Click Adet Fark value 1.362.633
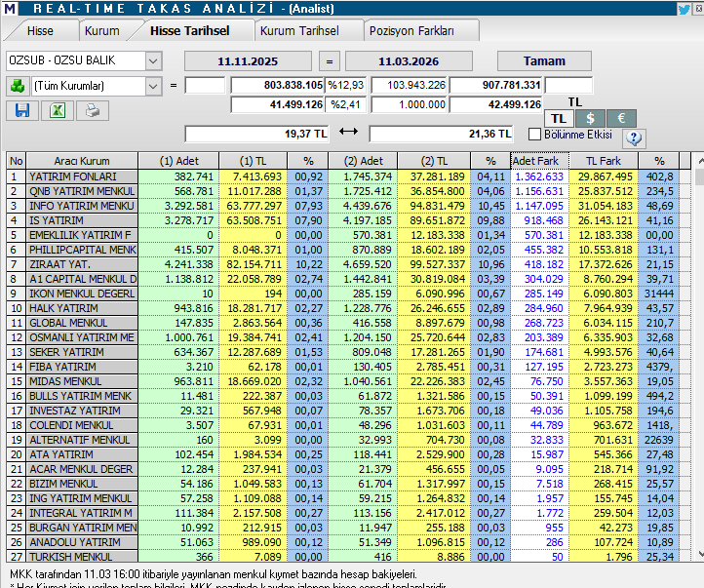The image size is (704, 588). pyautogui.click(x=539, y=176)
